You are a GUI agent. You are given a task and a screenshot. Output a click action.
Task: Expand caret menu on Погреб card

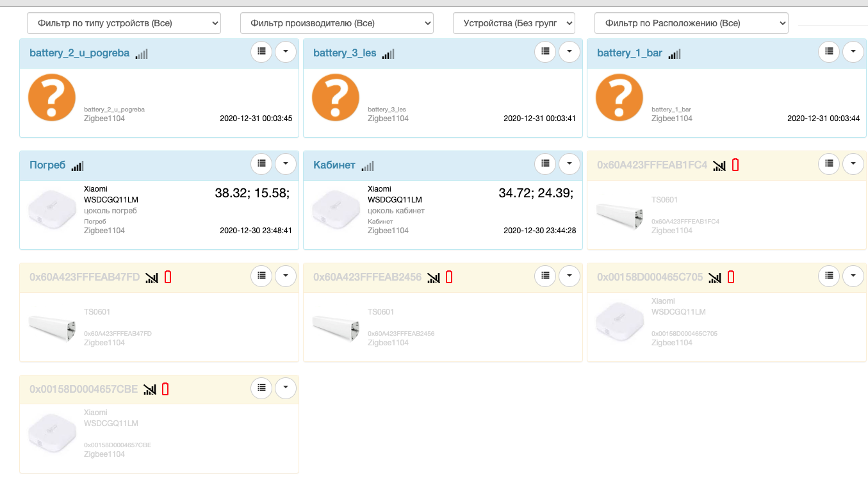pos(286,164)
